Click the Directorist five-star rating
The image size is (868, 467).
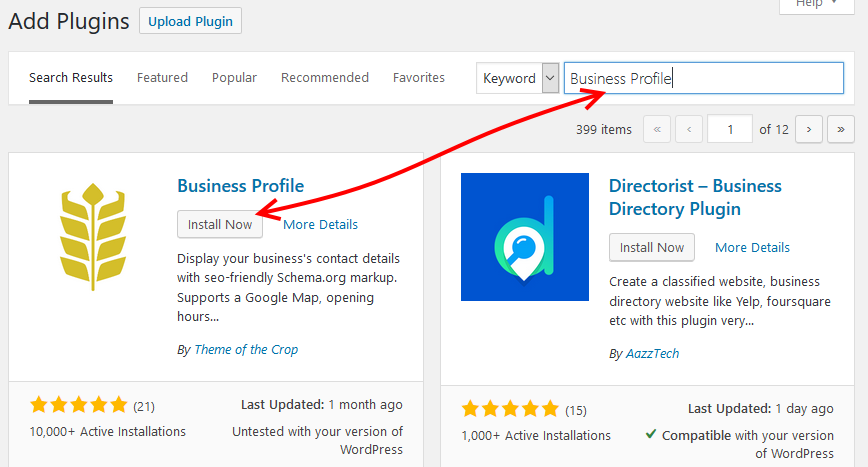510,409
